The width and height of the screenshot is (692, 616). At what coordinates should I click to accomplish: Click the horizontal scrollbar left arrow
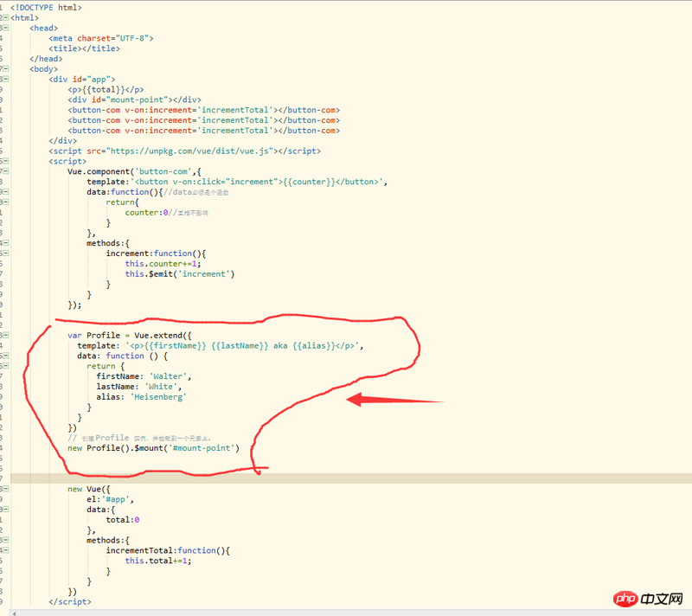point(15,613)
